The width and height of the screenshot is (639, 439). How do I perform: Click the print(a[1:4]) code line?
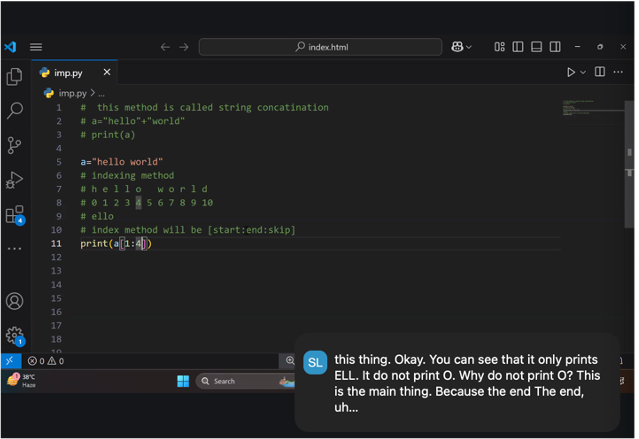[x=116, y=244]
